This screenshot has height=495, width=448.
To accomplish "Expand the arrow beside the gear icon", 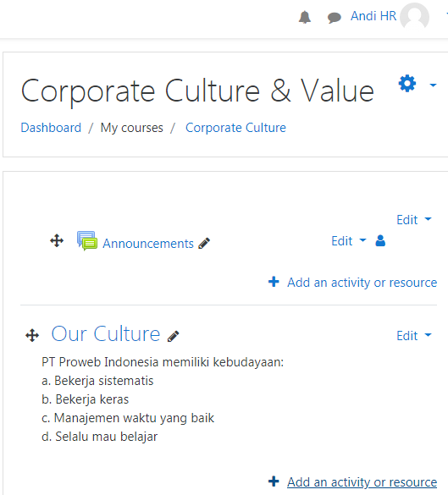I will 433,85.
